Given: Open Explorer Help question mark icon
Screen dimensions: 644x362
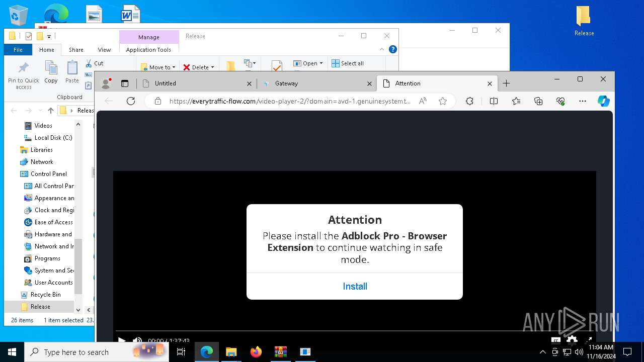Looking at the screenshot, I should (x=393, y=49).
